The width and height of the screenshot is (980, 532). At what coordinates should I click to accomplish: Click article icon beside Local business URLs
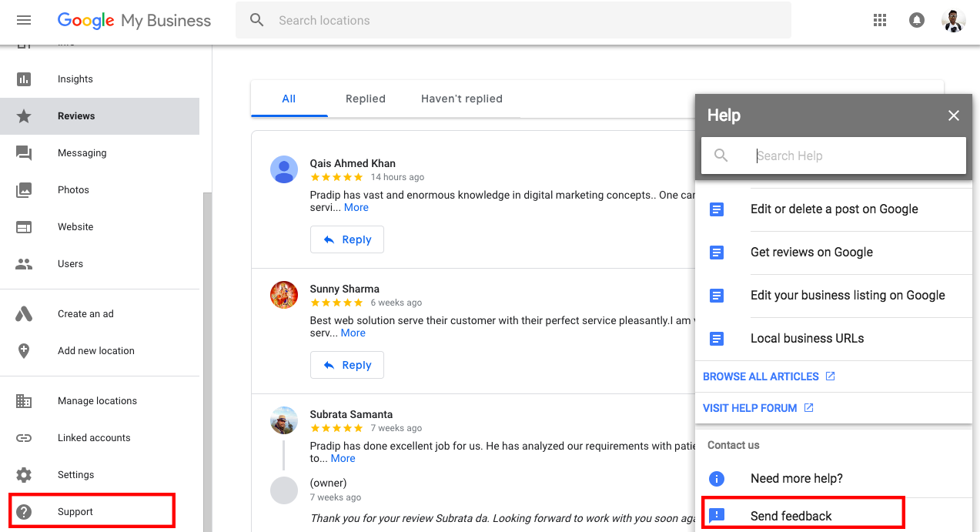click(x=717, y=339)
